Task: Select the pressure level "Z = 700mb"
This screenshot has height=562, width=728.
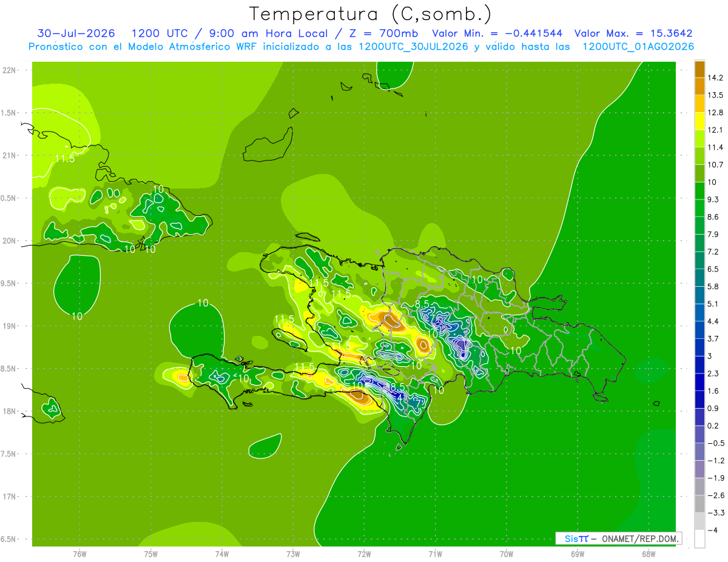Action: click(382, 33)
